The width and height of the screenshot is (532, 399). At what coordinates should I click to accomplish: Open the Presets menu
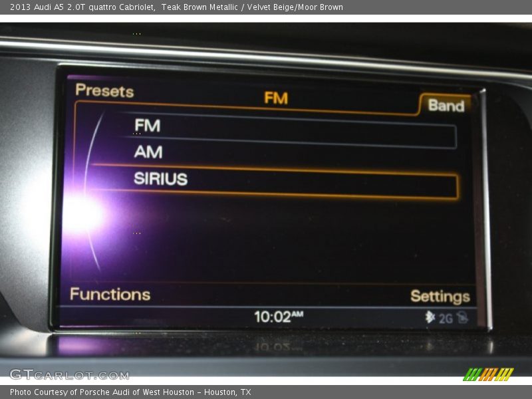[x=104, y=91]
